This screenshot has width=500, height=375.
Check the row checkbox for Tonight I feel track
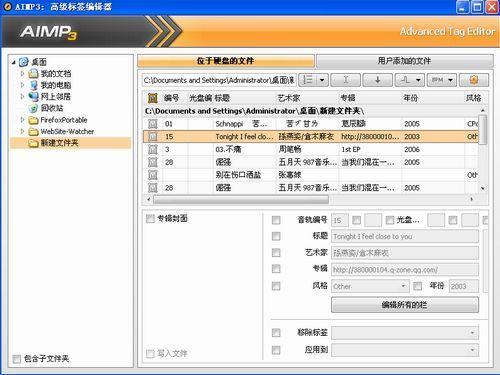pyautogui.click(x=153, y=137)
